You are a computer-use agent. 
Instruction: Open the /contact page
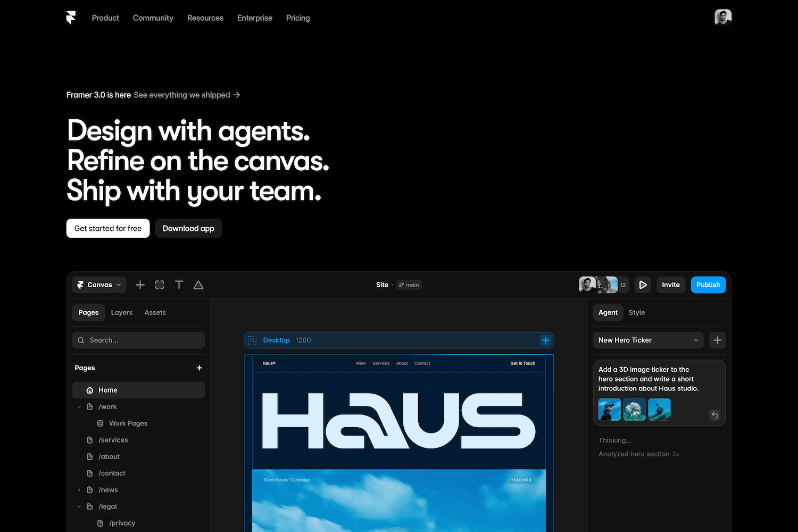coord(112,473)
